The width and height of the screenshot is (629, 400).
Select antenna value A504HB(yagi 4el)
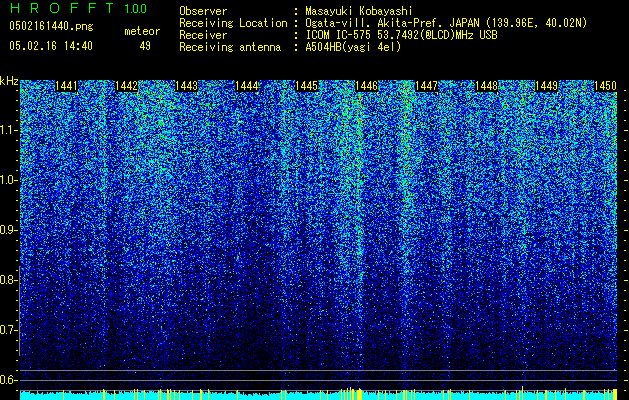coord(353,47)
